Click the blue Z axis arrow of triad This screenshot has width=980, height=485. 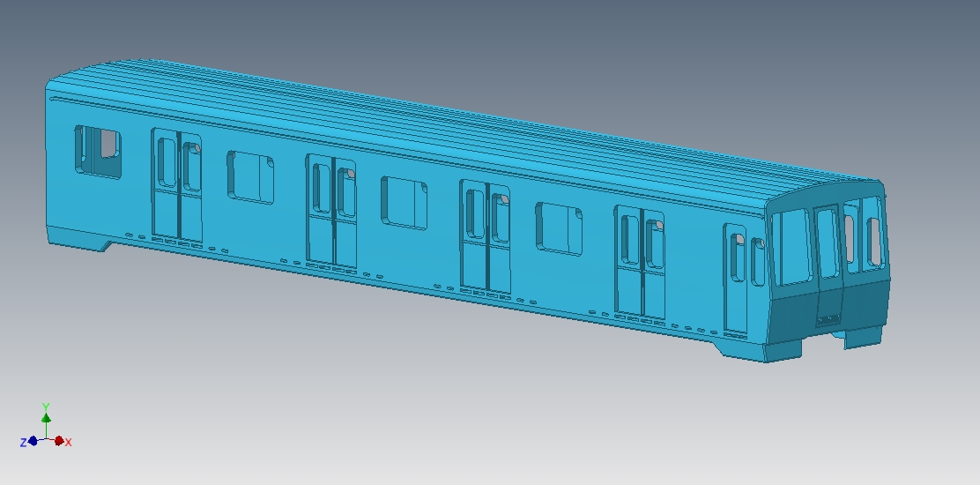[33, 441]
